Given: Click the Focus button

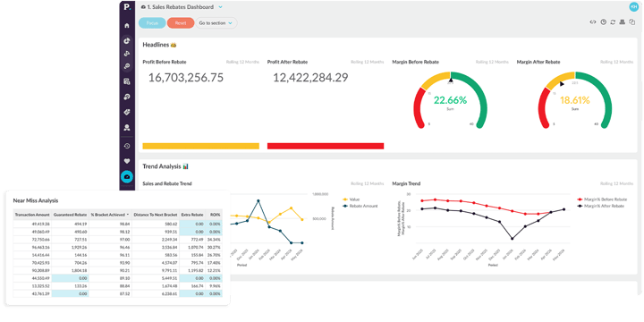Looking at the screenshot, I should (x=152, y=23).
